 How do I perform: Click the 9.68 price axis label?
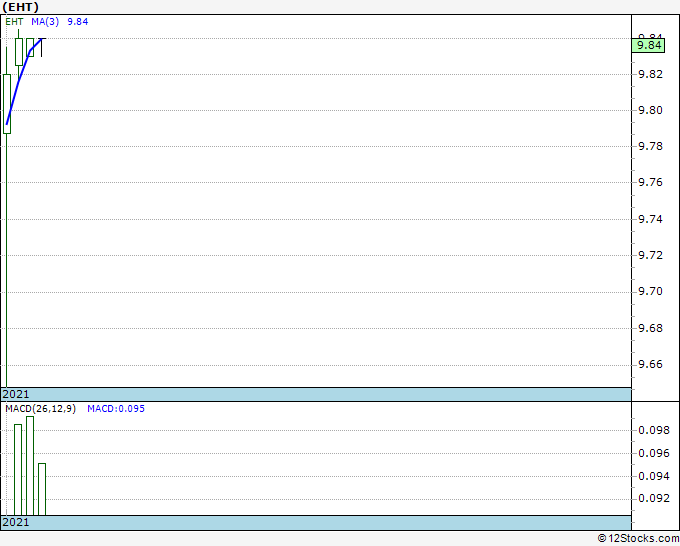651,328
